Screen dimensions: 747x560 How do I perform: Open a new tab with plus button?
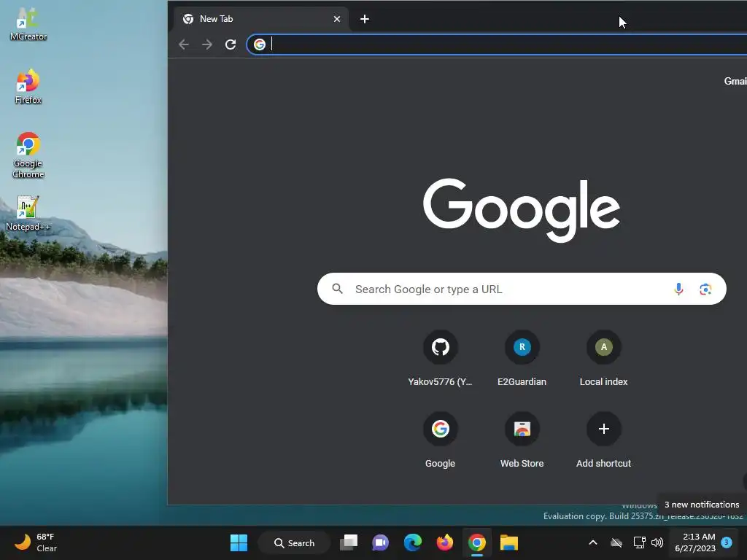click(x=365, y=19)
